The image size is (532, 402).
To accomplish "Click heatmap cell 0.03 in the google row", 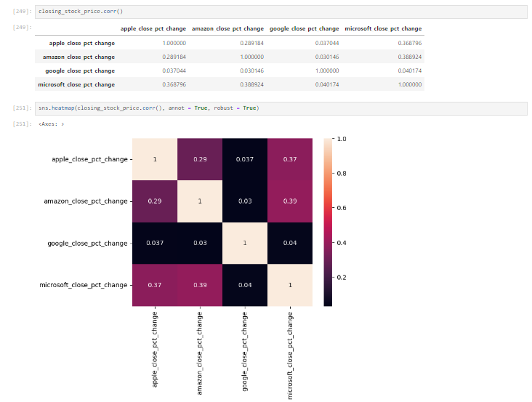I will click(200, 243).
